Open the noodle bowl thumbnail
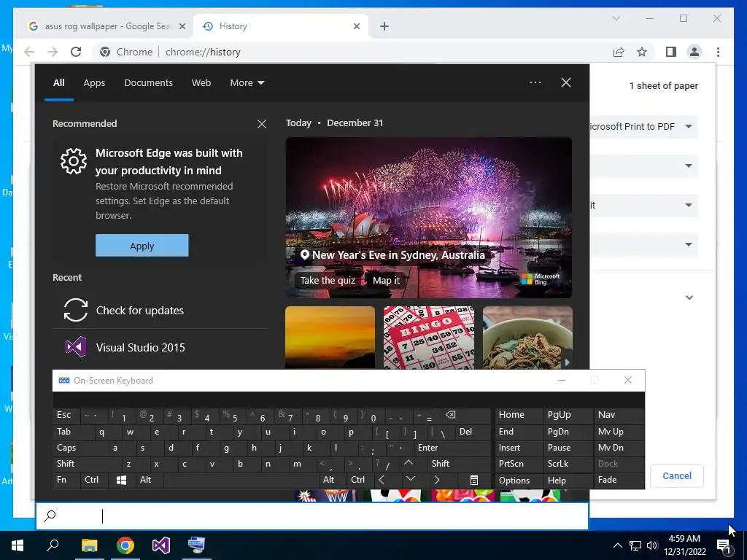The height and width of the screenshot is (560, 747). (527, 338)
